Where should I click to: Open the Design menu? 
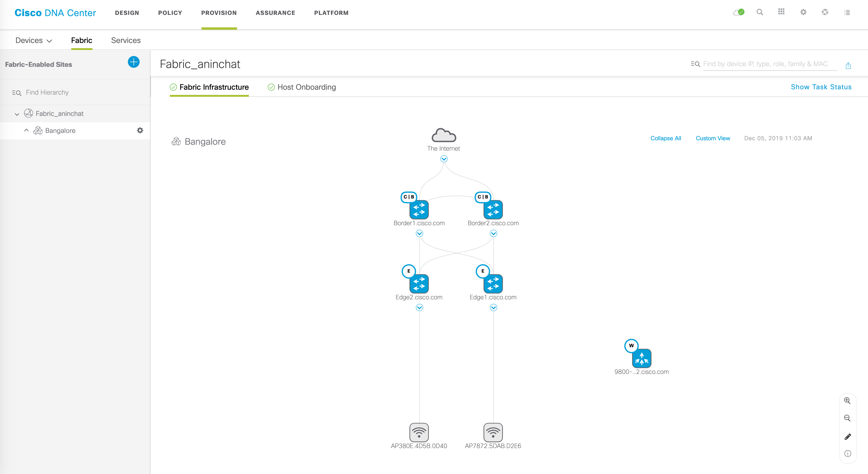pyautogui.click(x=127, y=13)
